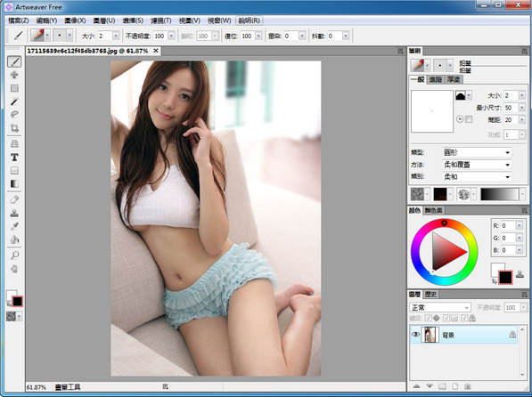The height and width of the screenshot is (397, 532).
Task: Select the Paint Bucket tool
Action: pyautogui.click(x=14, y=239)
